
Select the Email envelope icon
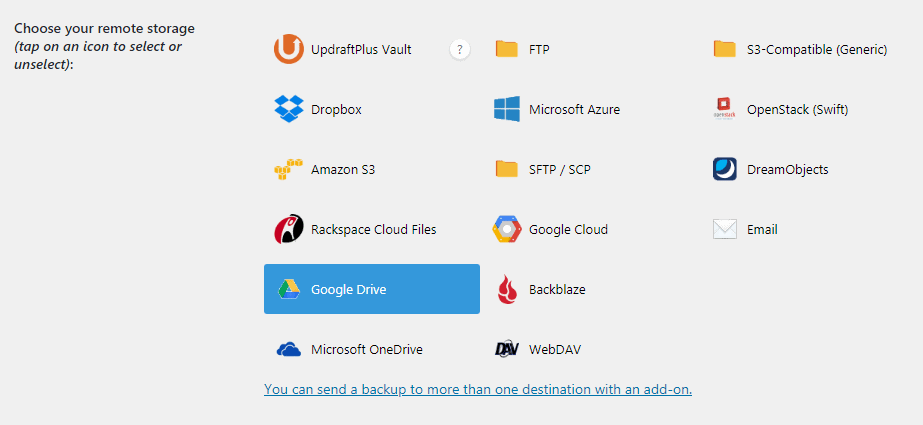tap(725, 230)
